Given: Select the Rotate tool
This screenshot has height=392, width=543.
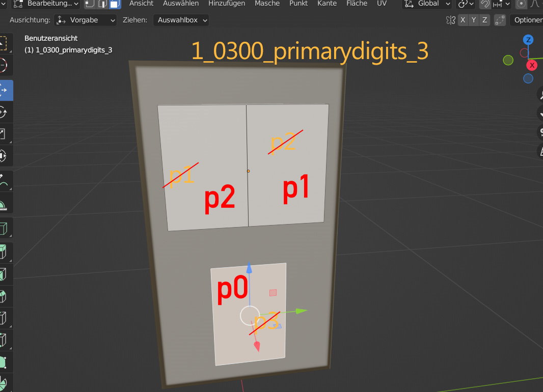Looking at the screenshot, I should (4, 113).
